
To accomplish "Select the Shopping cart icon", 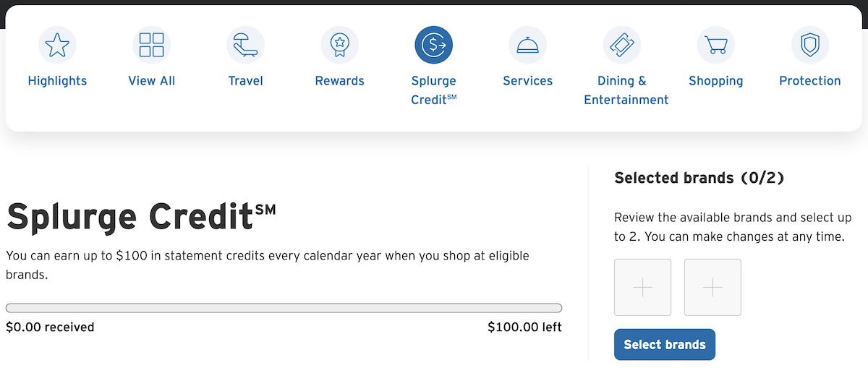I will pyautogui.click(x=716, y=45).
